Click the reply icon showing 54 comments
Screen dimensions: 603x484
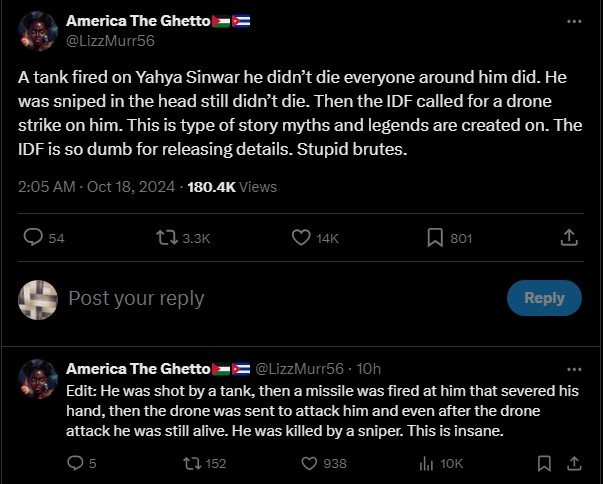tap(33, 237)
